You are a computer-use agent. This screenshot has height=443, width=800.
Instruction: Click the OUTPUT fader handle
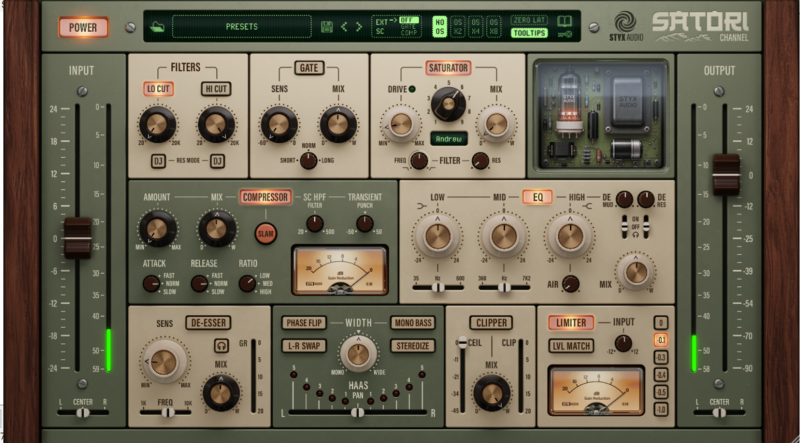coord(726,175)
